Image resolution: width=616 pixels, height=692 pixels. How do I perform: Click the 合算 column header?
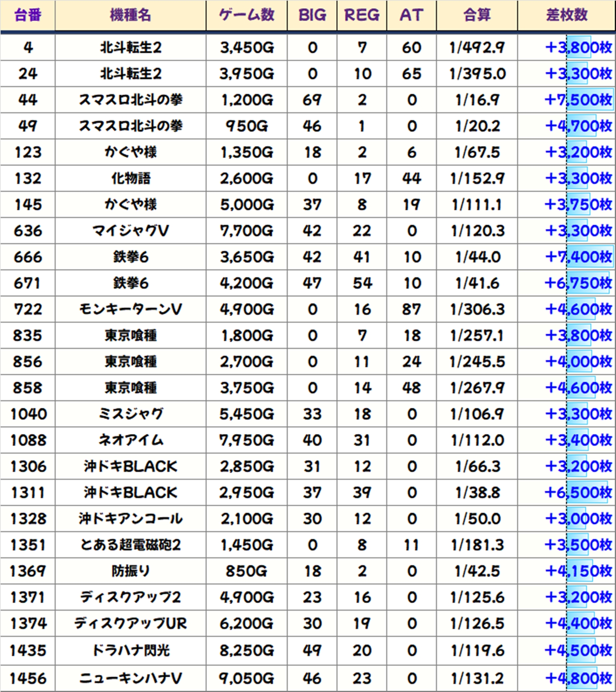477,15
